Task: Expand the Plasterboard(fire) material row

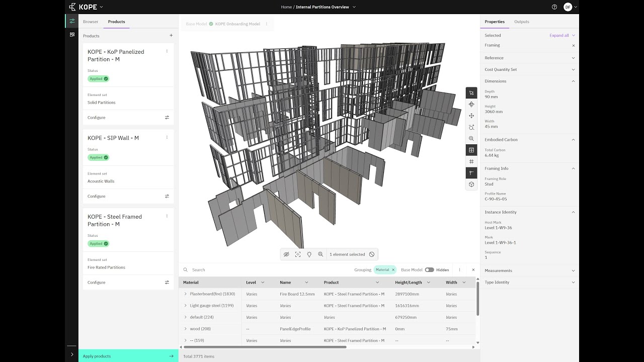Action: (x=185, y=294)
